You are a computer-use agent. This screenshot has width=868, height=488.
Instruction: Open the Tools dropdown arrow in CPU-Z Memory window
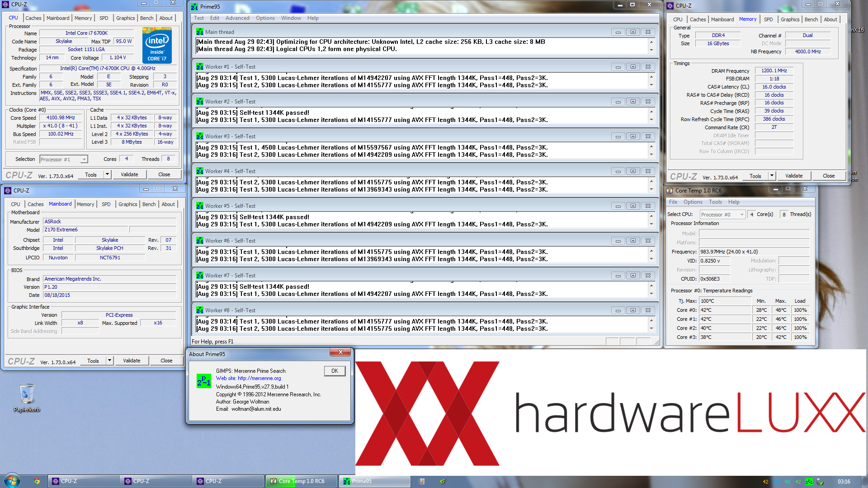[772, 176]
